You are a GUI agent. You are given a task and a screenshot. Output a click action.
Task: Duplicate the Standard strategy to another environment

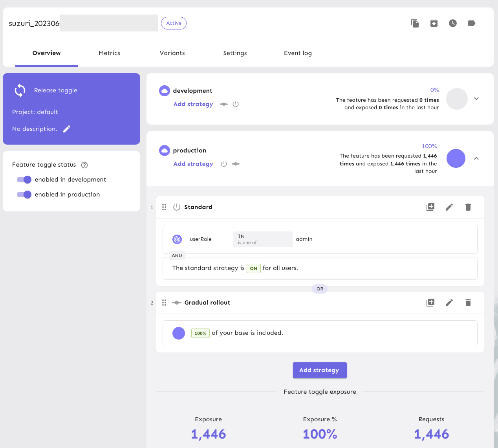click(x=430, y=207)
